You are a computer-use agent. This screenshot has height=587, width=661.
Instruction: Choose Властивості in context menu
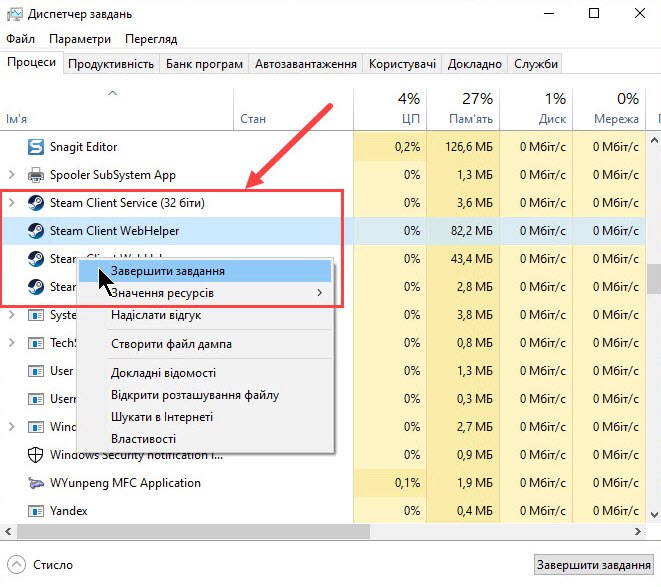point(205,439)
